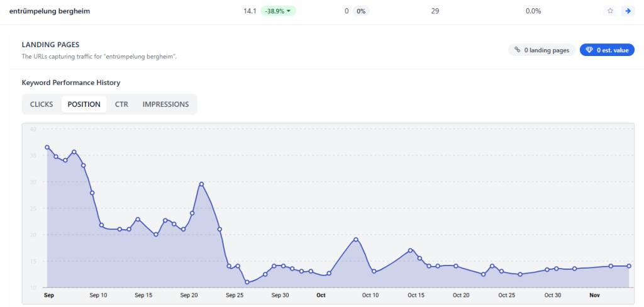Click the first data point at chart start

[x=47, y=147]
